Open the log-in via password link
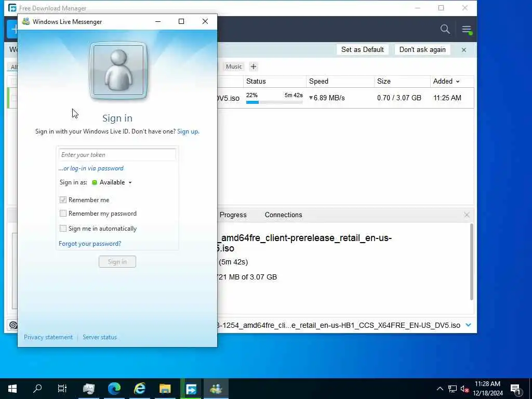Screen dimensions: 532x399 pos(91,168)
